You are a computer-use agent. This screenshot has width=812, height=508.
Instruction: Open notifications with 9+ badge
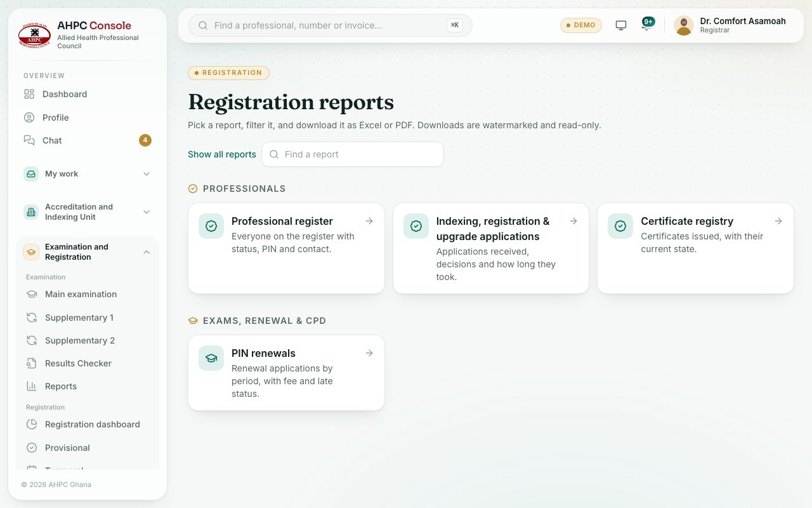coord(647,25)
